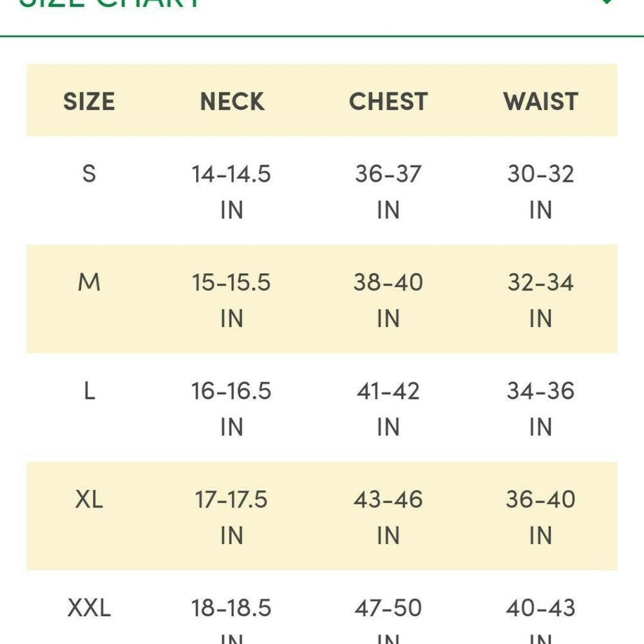Select waist measurement 30-32 cell
Viewport: 644px width, 644px height.
pyautogui.click(x=540, y=191)
